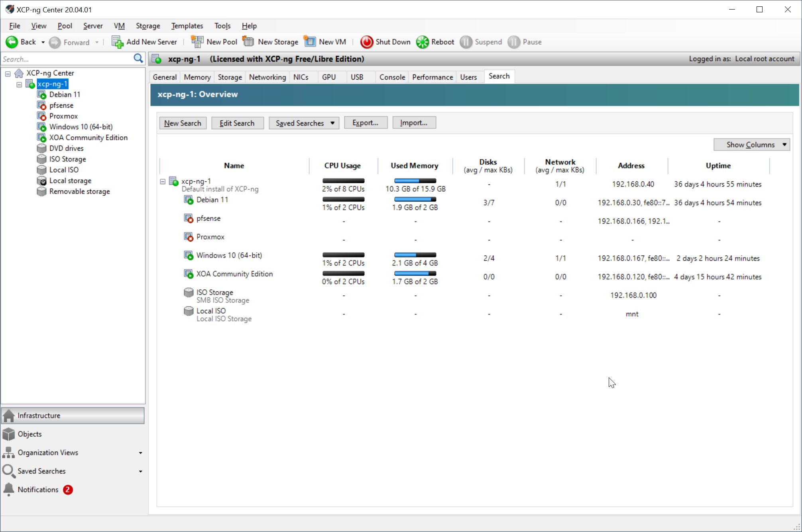Collapse the XCP-ng Center root node

8,74
